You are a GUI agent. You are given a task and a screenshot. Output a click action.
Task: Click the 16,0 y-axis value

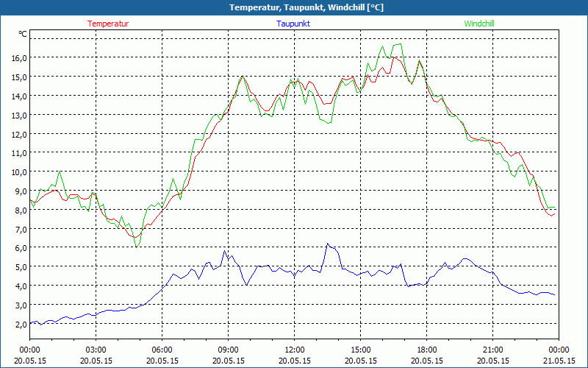19,58
